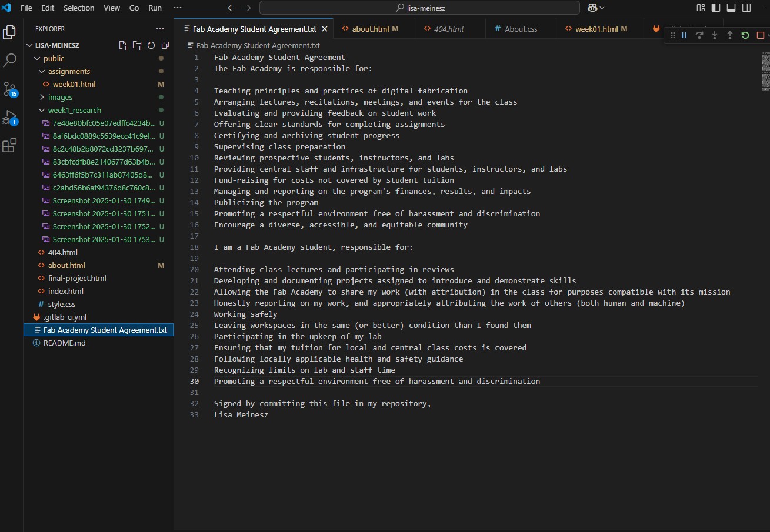Toggle the bottom panel
Image resolution: width=770 pixels, height=532 pixels.
point(731,8)
